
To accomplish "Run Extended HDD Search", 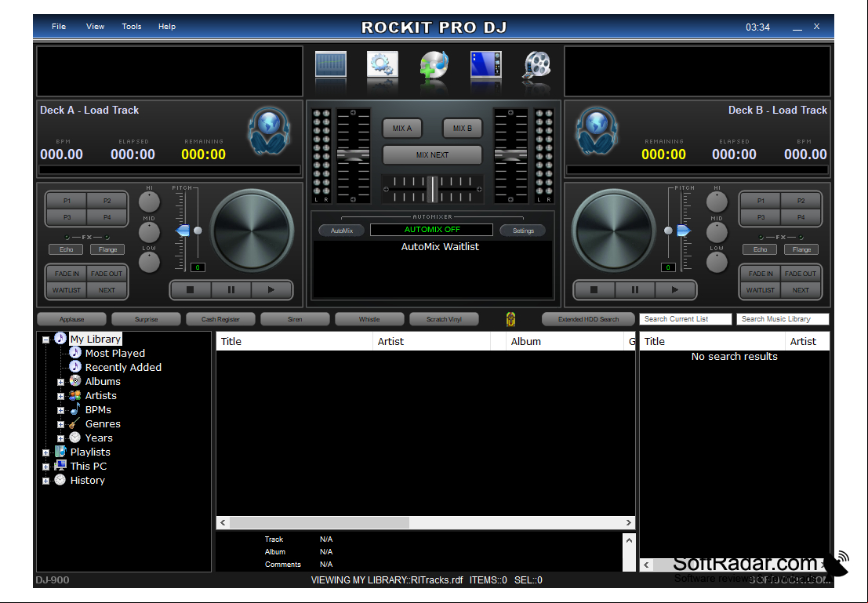I will pyautogui.click(x=588, y=319).
